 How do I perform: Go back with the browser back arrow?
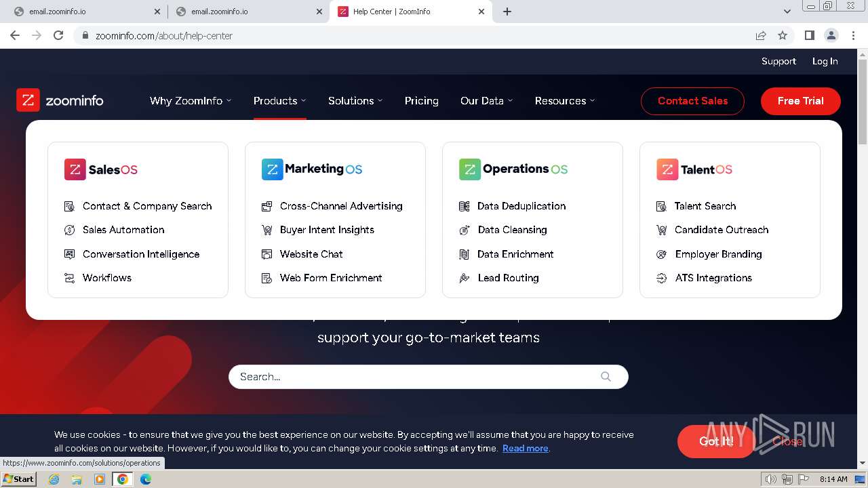pos(15,35)
